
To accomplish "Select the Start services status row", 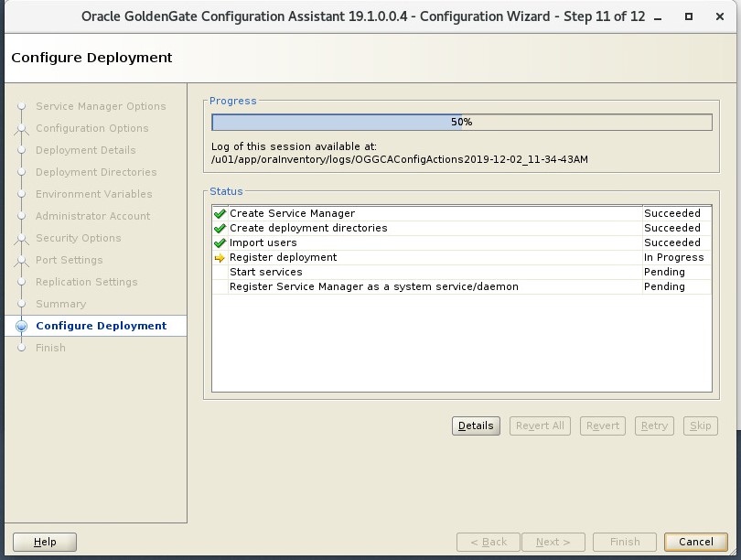I will point(462,272).
